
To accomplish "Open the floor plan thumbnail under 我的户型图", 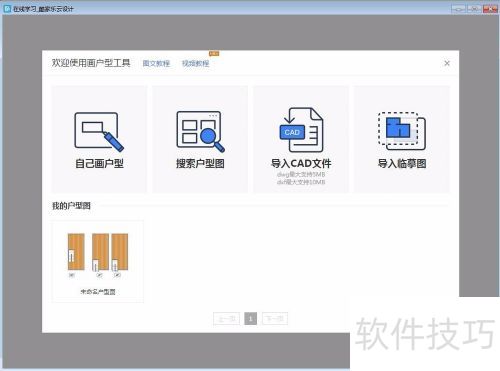I will coord(98,256).
